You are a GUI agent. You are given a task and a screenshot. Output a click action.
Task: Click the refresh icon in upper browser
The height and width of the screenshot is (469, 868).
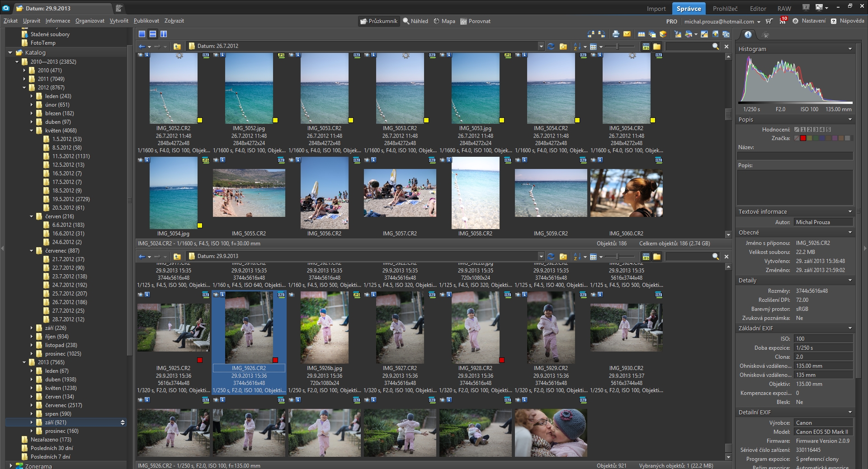click(x=551, y=46)
